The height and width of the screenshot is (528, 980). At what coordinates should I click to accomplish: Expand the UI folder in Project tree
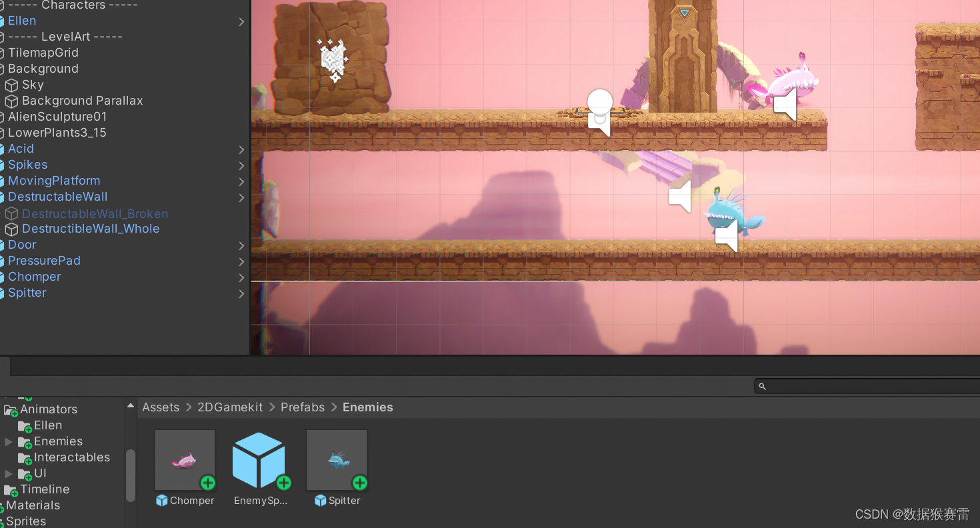8,474
